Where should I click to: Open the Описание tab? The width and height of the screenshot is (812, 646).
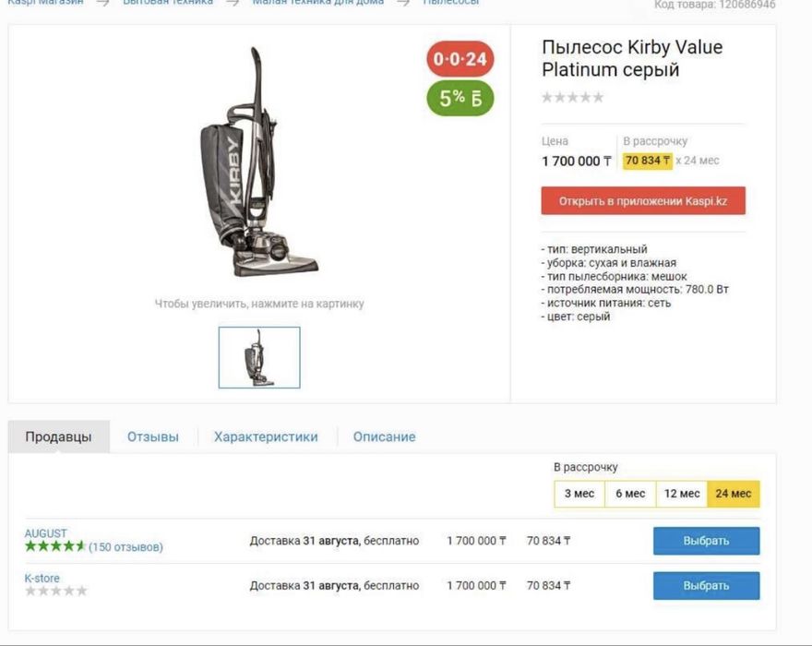tap(384, 437)
